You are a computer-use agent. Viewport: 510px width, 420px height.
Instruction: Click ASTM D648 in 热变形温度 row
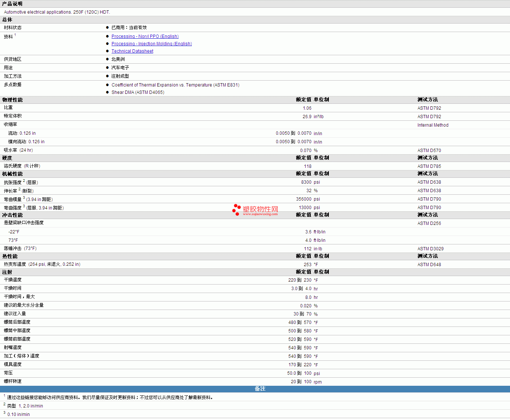coord(429,265)
